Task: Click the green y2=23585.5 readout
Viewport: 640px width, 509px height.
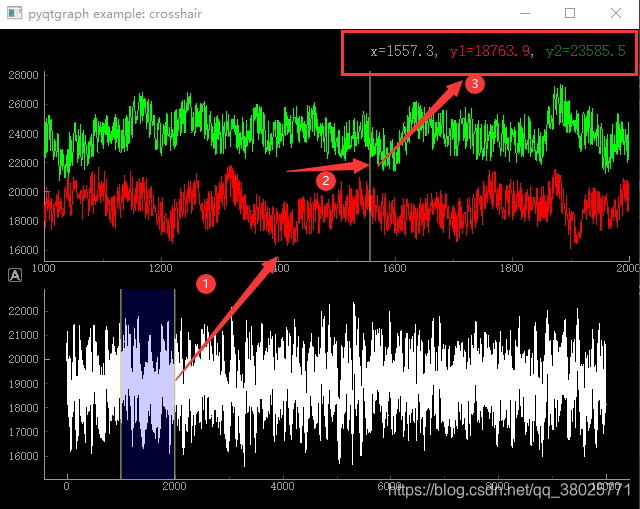Action: coord(586,51)
